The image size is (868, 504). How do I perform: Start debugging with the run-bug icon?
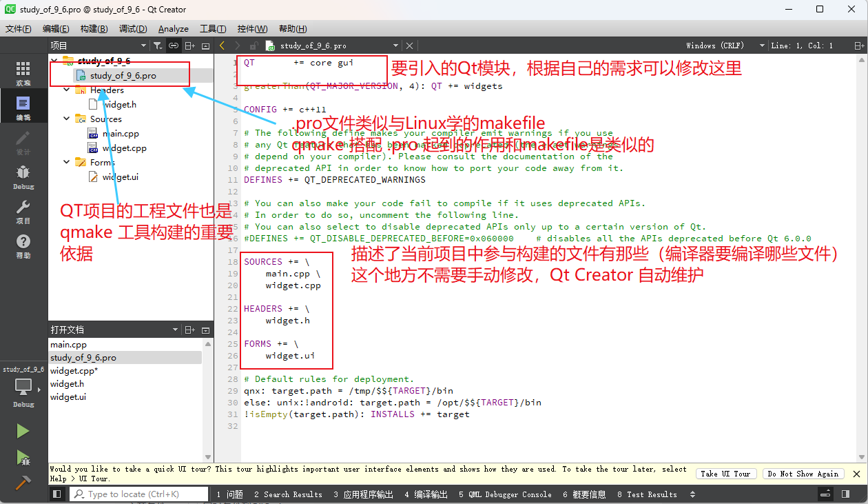click(23, 457)
